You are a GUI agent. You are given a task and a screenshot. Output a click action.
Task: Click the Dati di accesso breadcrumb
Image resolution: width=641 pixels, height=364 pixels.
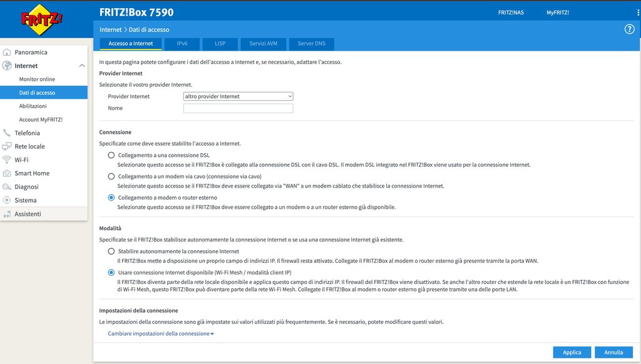149,30
